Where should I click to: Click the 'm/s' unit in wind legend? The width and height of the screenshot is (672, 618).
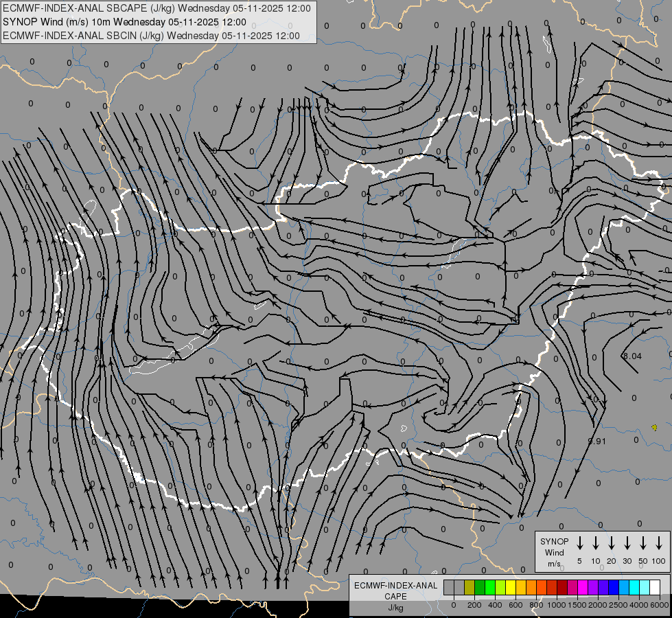pos(554,564)
